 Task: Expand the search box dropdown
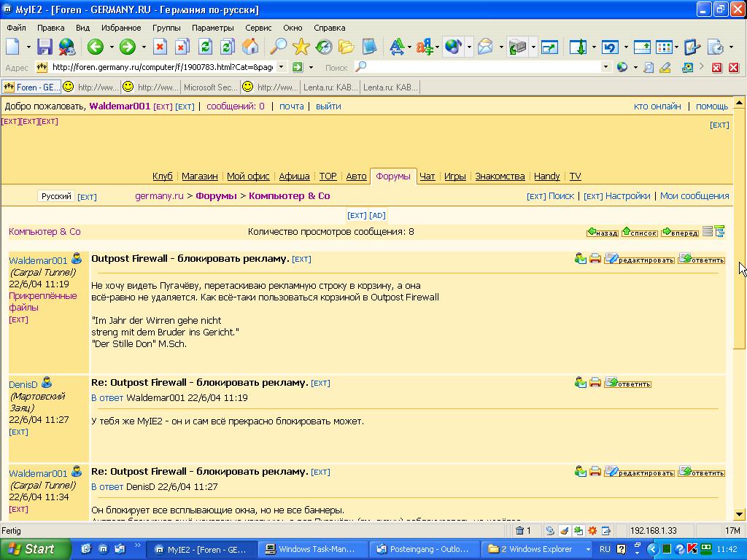[x=605, y=67]
